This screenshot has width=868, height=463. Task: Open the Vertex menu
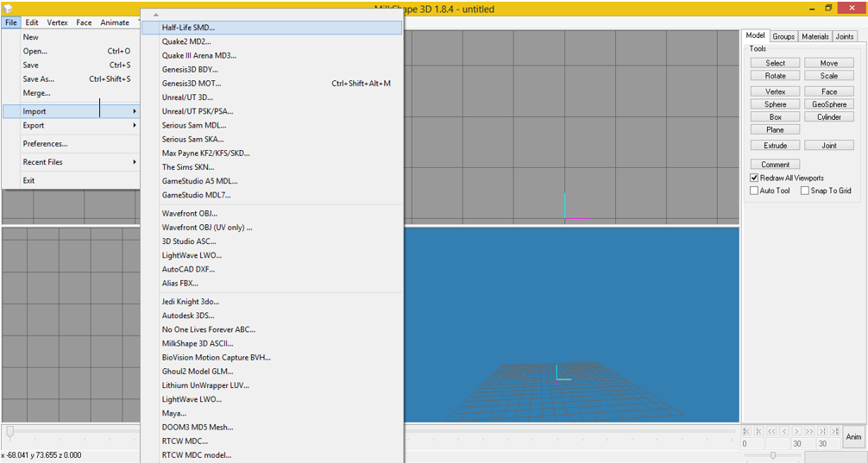click(x=57, y=22)
